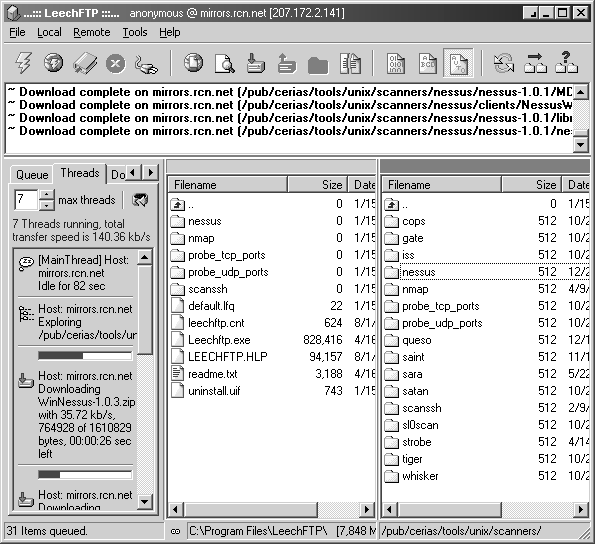Click the cable plug icon in toolbar
Viewport: 597px width, 546px height.
(x=146, y=64)
